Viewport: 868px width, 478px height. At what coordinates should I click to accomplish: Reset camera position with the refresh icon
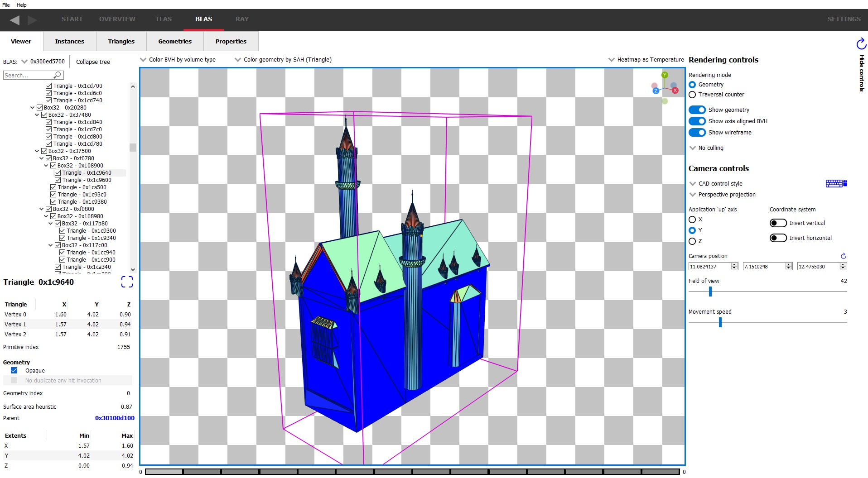coord(843,256)
